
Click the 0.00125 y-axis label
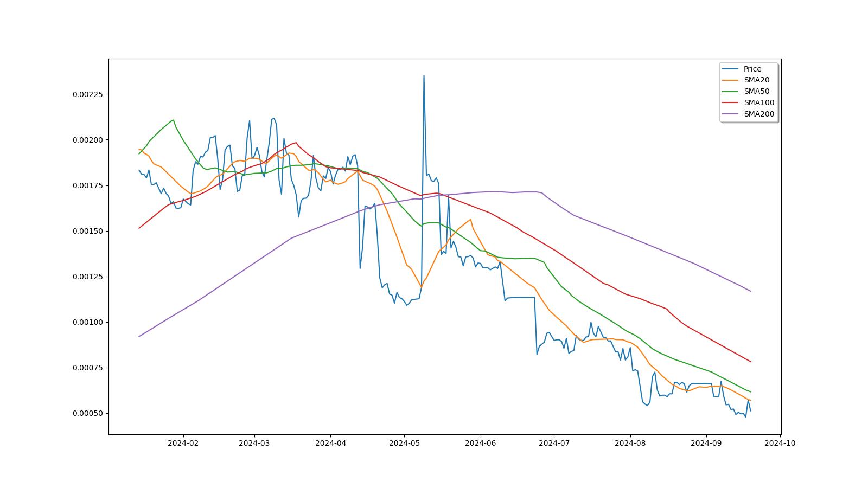(x=88, y=277)
